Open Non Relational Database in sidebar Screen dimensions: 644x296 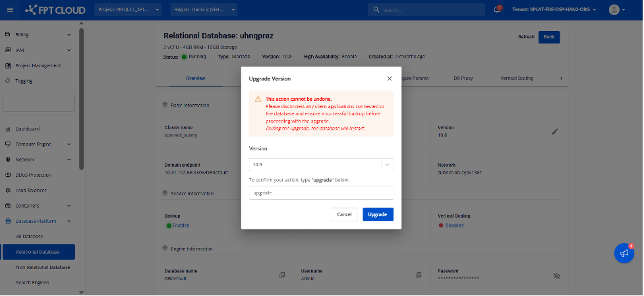(x=43, y=267)
